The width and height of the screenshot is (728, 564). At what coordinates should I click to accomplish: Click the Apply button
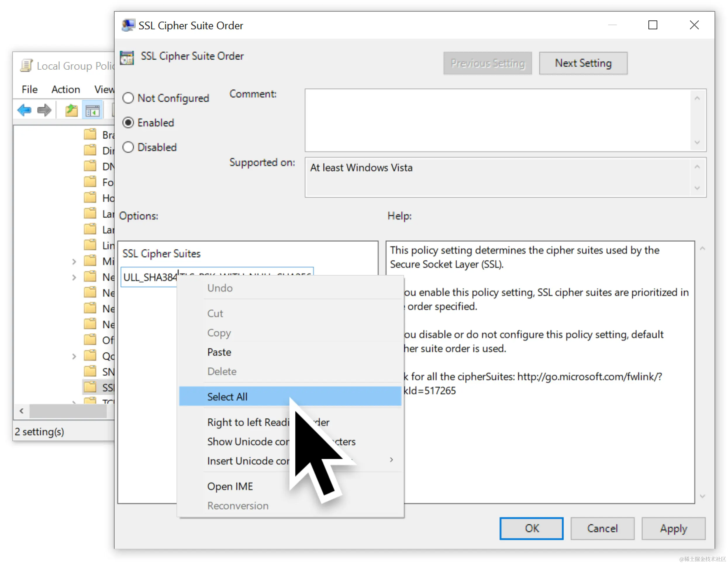(x=673, y=528)
